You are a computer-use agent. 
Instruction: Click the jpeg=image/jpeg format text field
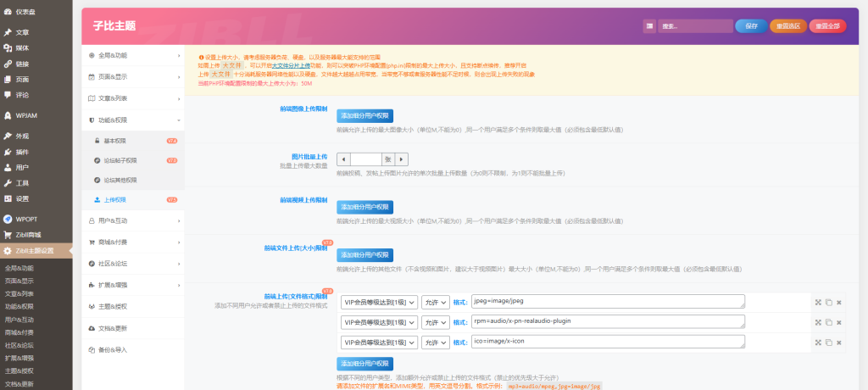(x=608, y=301)
